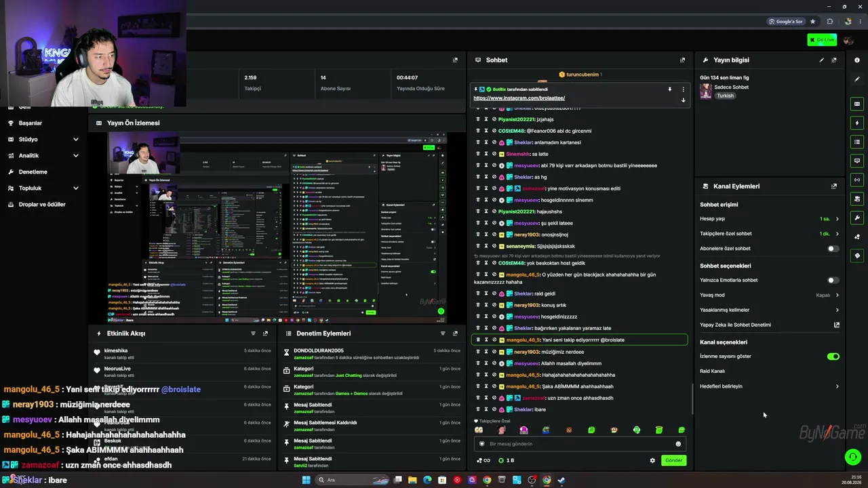
Task: Timeout the user on 'Sheklar: raid geldi'
Action: tap(486, 293)
